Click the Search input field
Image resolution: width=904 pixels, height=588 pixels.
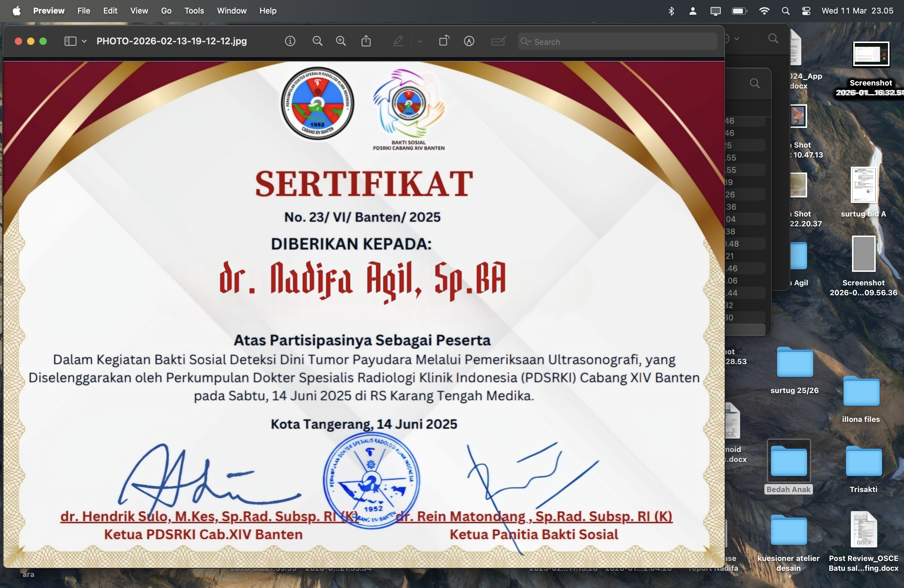point(623,42)
